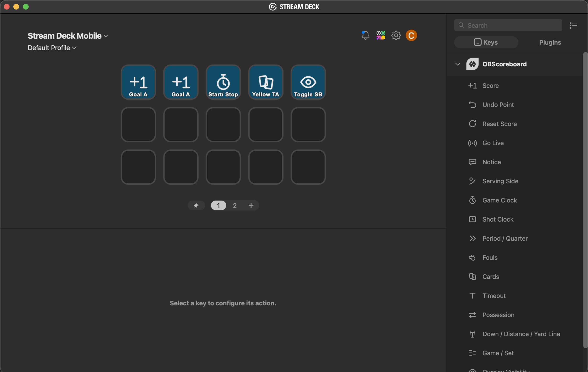Click the OBScoreboard plugin logo icon
588x372 pixels.
pyautogui.click(x=472, y=64)
